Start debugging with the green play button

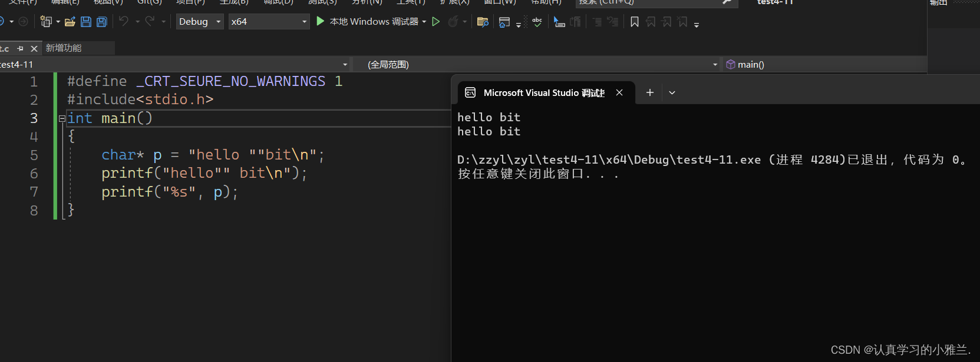click(x=320, y=21)
